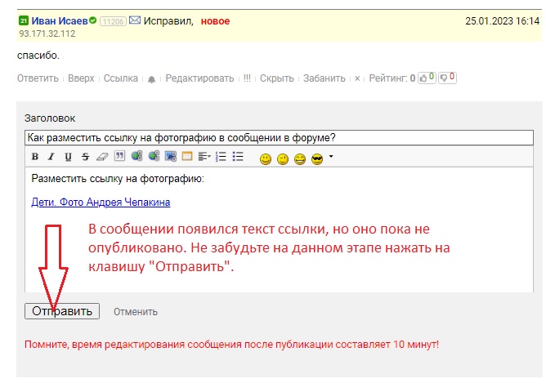Click the Отправить button
The image size is (546, 392).
pos(62,311)
